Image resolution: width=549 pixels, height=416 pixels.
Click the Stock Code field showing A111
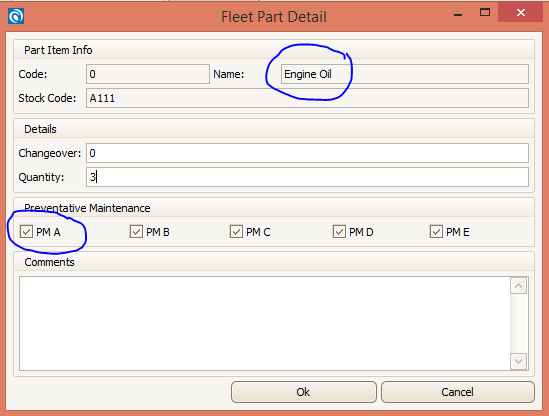click(x=307, y=98)
